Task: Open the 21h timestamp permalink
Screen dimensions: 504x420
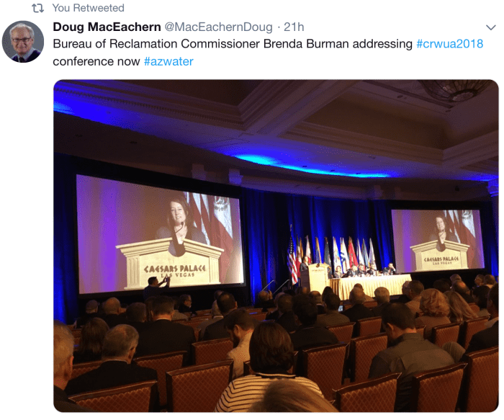Action: (294, 27)
